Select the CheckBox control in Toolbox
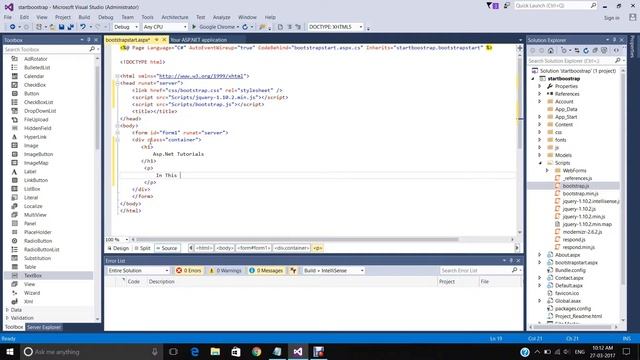This screenshot has width=640, height=360. (35, 85)
